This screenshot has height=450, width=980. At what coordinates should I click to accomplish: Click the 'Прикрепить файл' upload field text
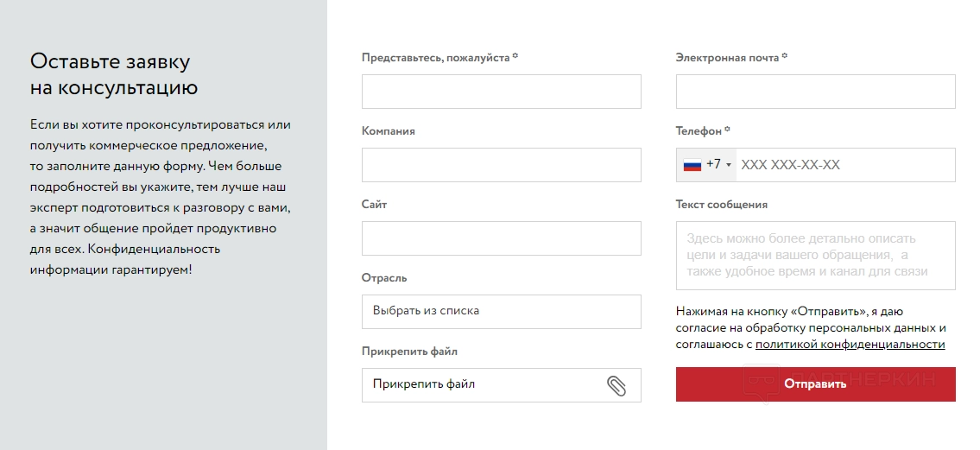point(424,384)
